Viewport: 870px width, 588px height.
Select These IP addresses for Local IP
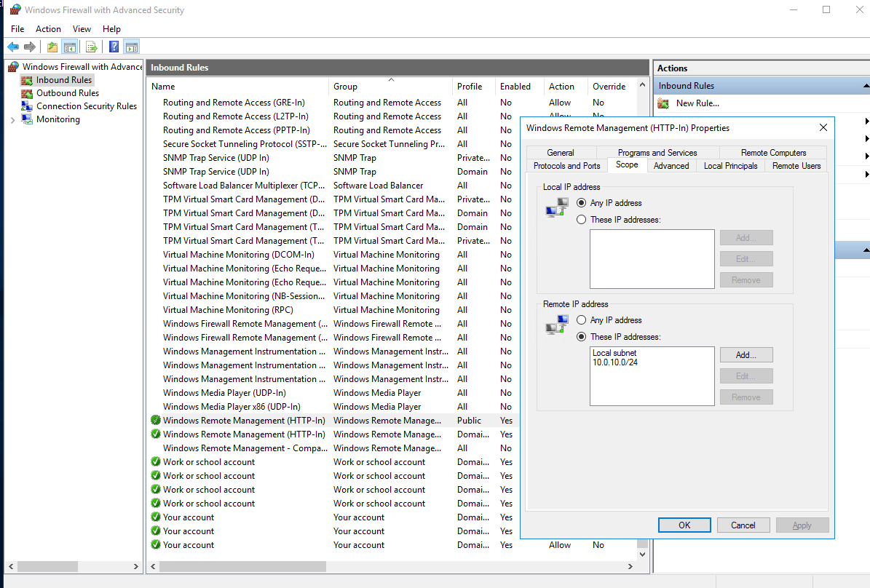click(x=581, y=219)
